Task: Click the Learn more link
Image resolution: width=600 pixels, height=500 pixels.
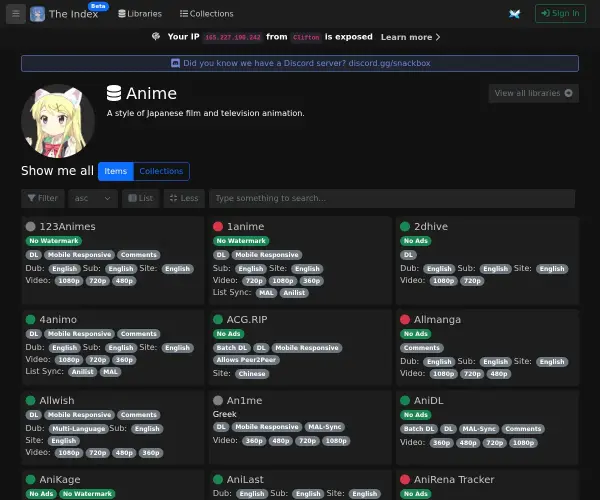Action: [410, 37]
